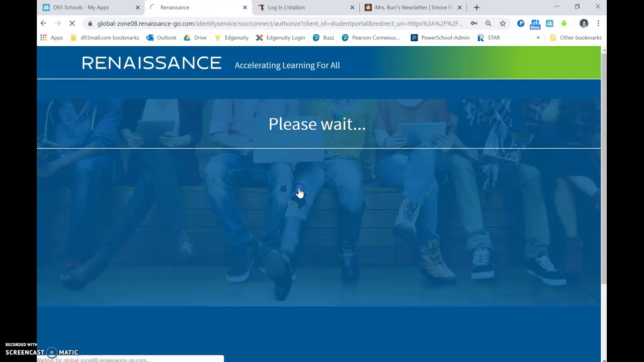Open the Edgenuity Login bookmark
This screenshot has width=644, height=362.
[281, 38]
